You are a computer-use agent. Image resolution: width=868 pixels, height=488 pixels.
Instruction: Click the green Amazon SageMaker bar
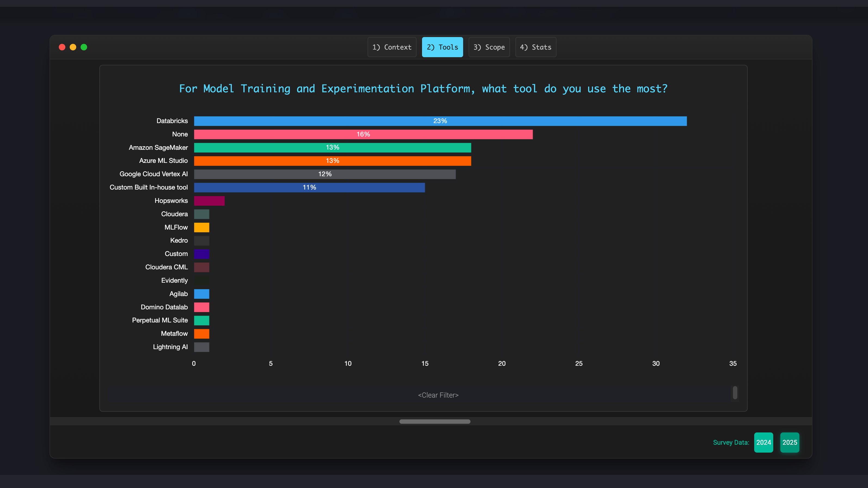332,148
